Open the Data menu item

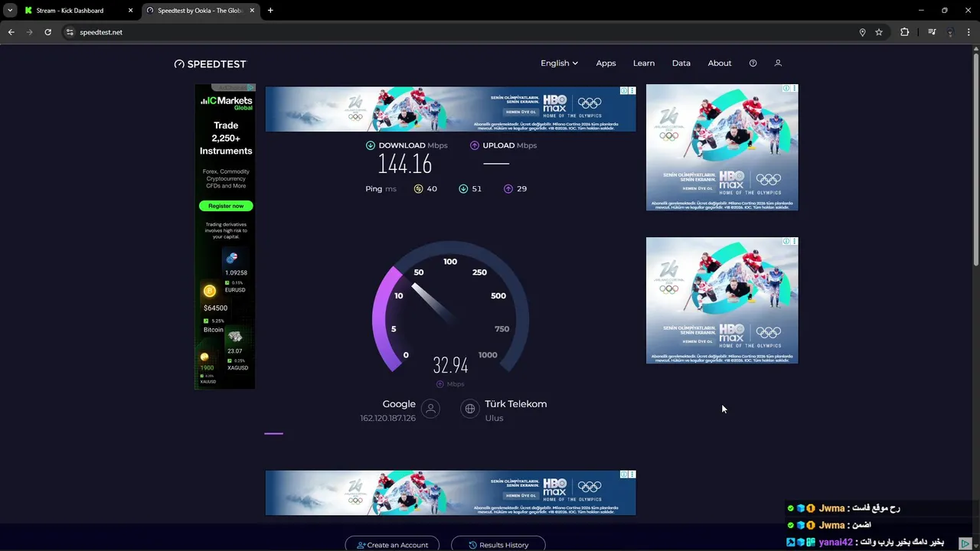click(681, 64)
